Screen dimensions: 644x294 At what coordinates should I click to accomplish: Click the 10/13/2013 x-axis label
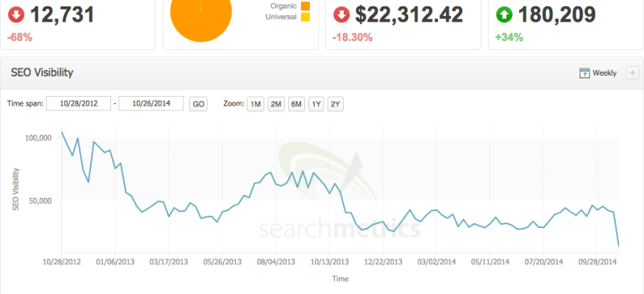(x=329, y=263)
